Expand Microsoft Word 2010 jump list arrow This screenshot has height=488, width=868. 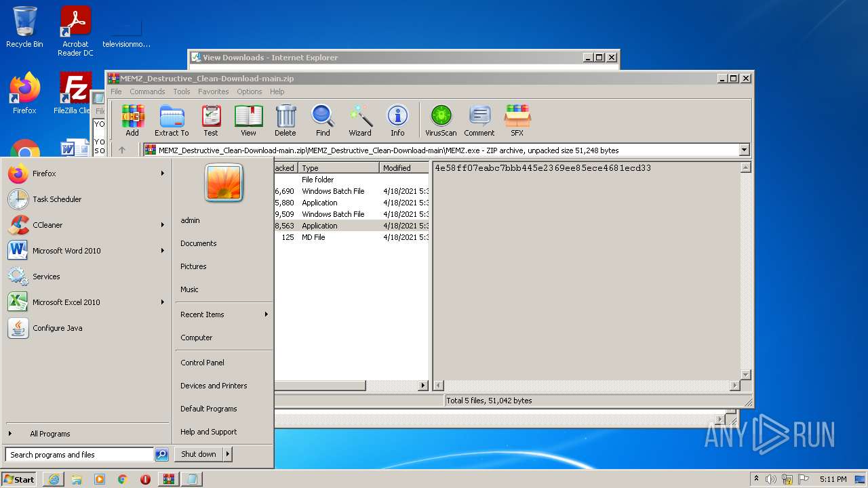(x=163, y=251)
